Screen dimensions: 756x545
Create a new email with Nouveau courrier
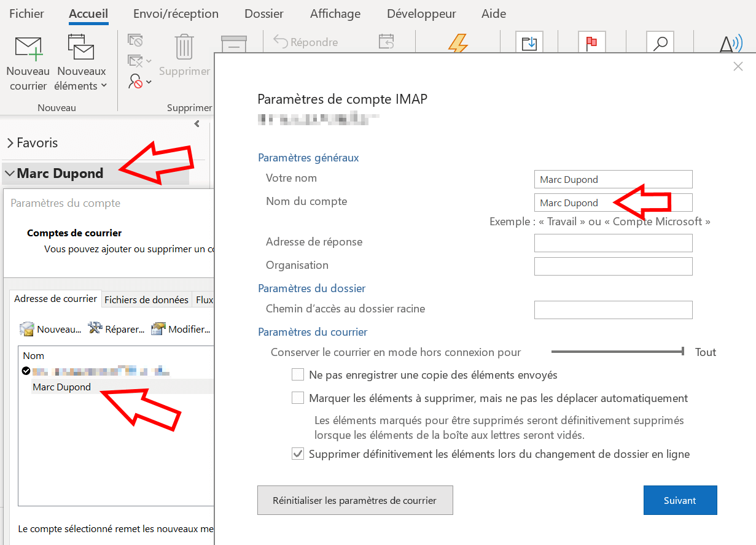(x=28, y=63)
